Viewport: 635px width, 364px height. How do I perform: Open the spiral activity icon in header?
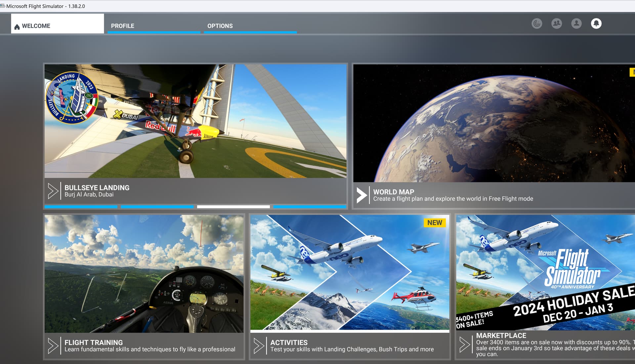[x=537, y=23]
